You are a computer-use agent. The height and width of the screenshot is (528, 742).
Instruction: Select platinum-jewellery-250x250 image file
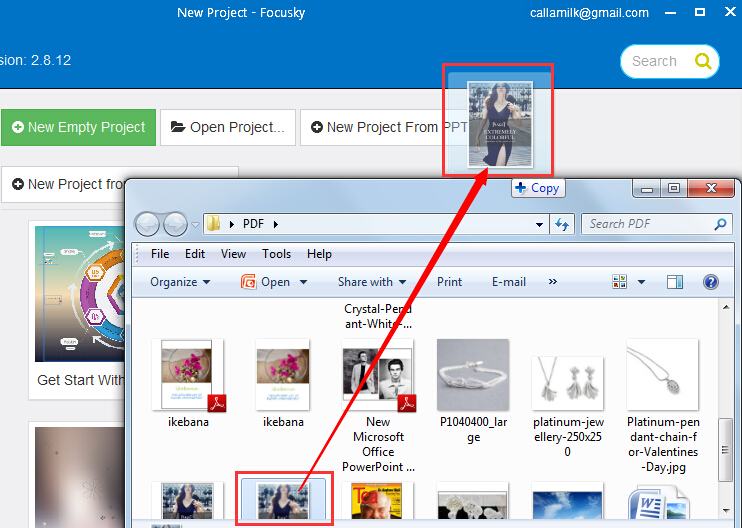tap(568, 407)
